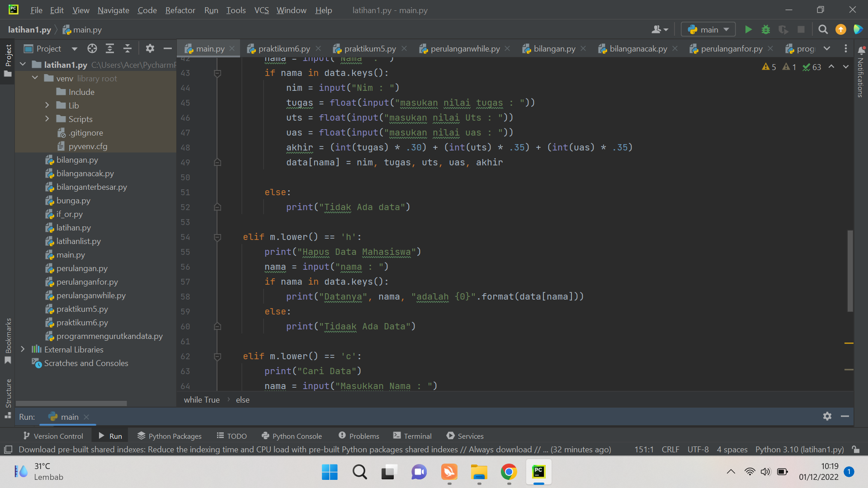Image resolution: width=868 pixels, height=488 pixels.
Task: Collapse all in Project panel toolbar
Action: (x=127, y=48)
